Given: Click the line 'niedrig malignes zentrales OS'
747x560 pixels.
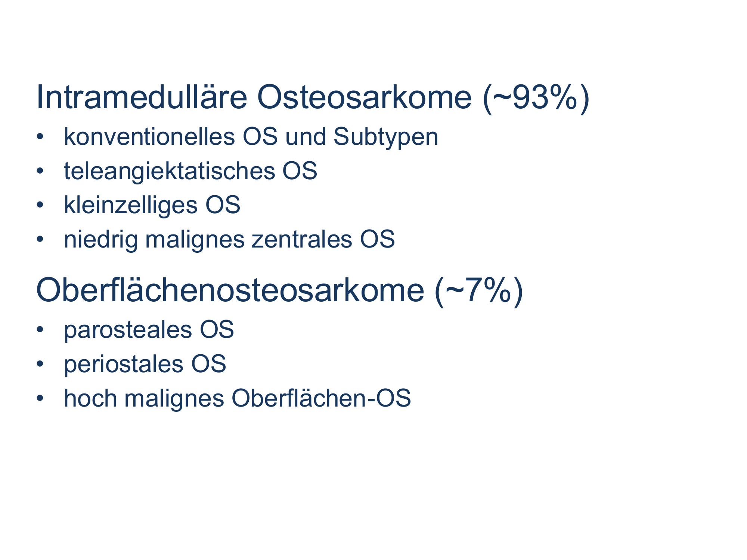Looking at the screenshot, I should click(229, 239).
